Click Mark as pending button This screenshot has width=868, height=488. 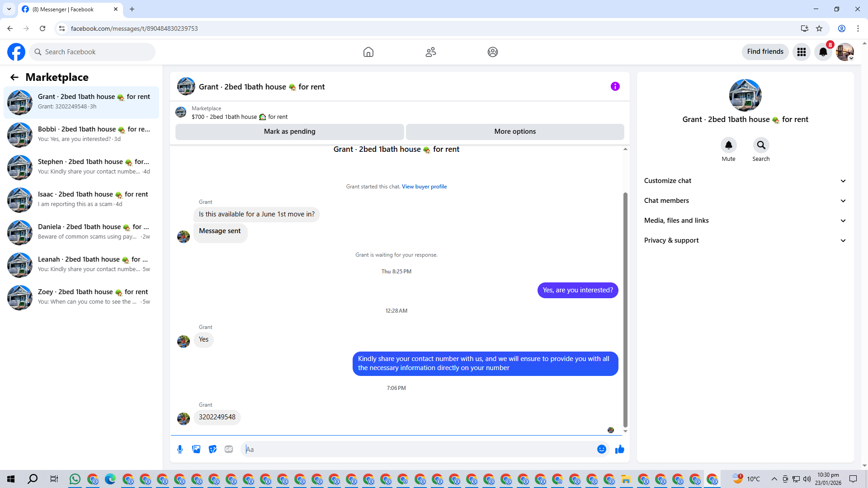click(289, 131)
